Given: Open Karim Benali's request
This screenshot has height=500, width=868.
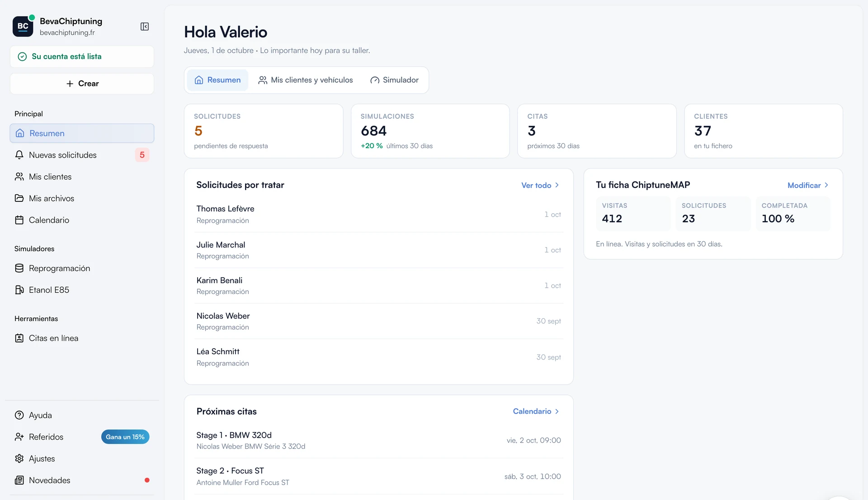Looking at the screenshot, I should click(378, 286).
